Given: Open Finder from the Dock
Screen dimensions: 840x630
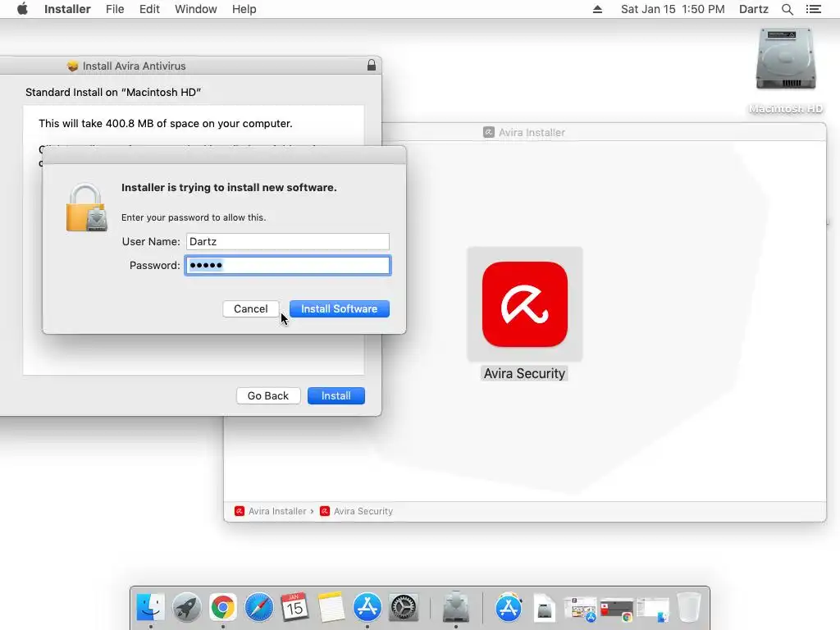Looking at the screenshot, I should pyautogui.click(x=151, y=607).
